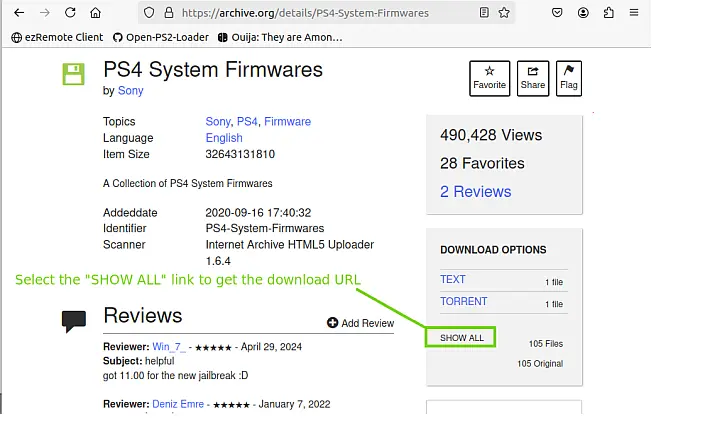Screen dimensions: 710x426
Task: Click the Favorite star button
Action: [489, 78]
